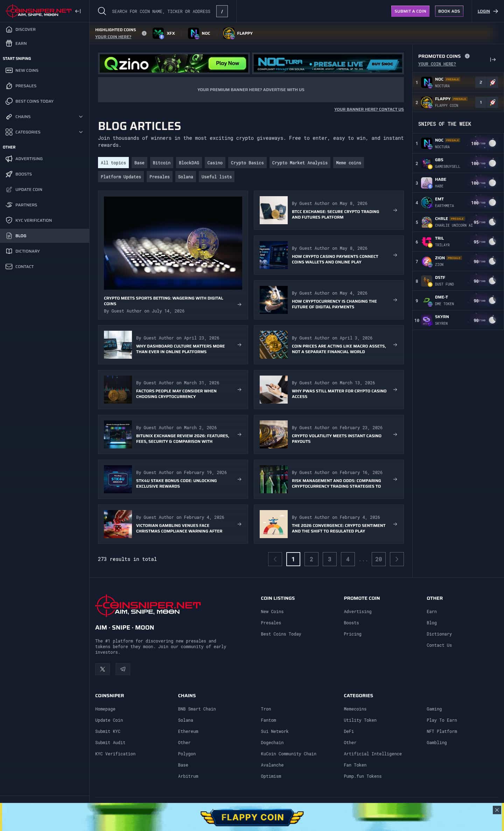
Task: Open Discover home icon in sidebar
Action: (x=9, y=29)
